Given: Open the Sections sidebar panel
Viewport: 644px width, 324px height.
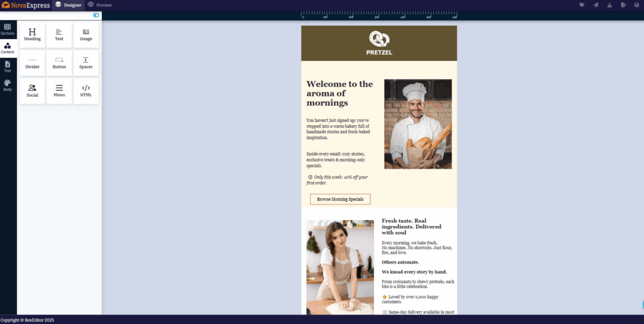Looking at the screenshot, I should pos(8,29).
